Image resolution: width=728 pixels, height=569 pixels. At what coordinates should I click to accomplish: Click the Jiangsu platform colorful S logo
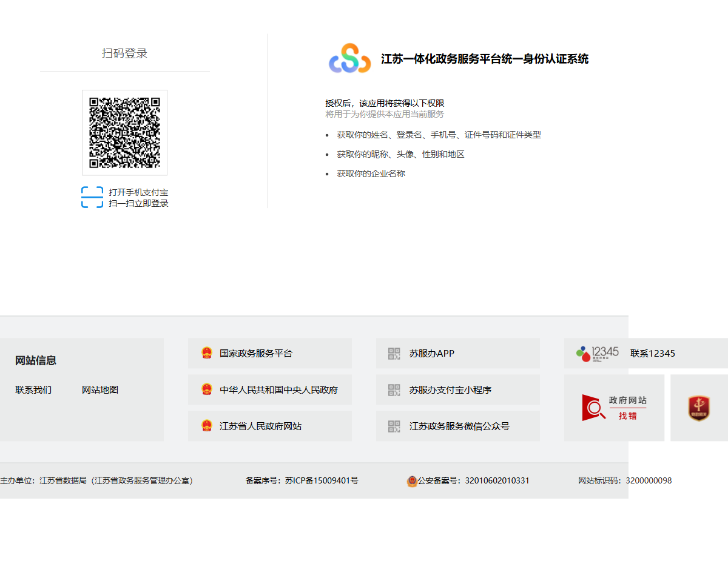click(x=349, y=59)
